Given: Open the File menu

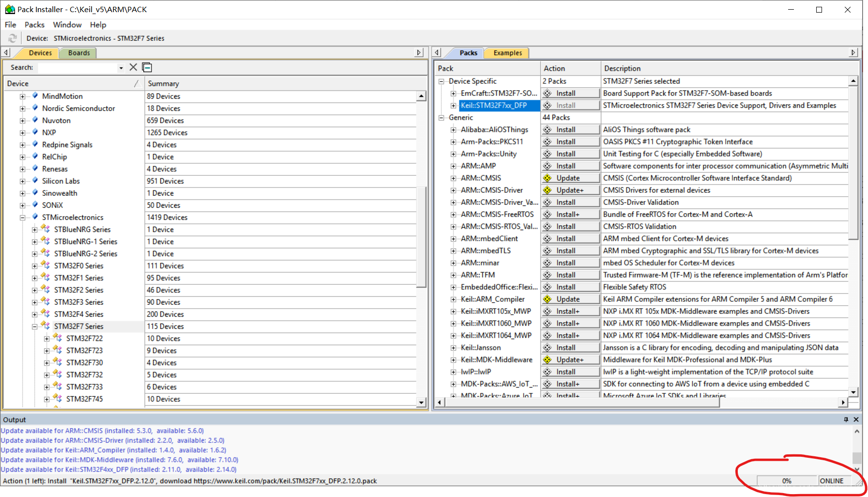Looking at the screenshot, I should pos(10,25).
